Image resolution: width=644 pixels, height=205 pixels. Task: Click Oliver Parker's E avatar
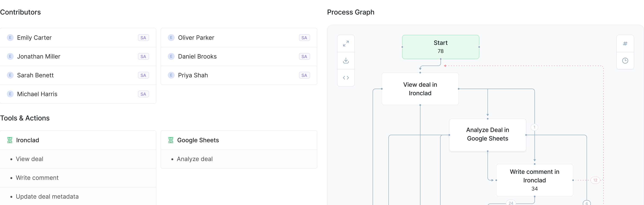click(171, 38)
